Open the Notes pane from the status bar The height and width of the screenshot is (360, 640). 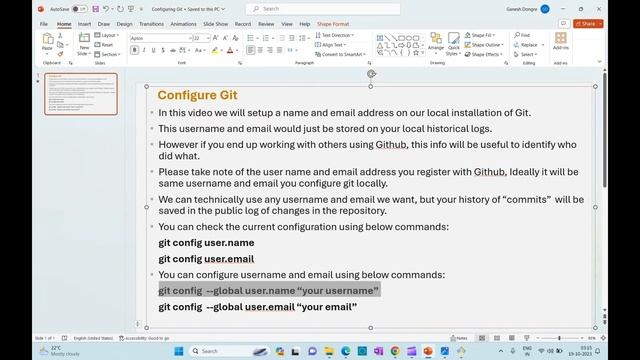pos(459,338)
